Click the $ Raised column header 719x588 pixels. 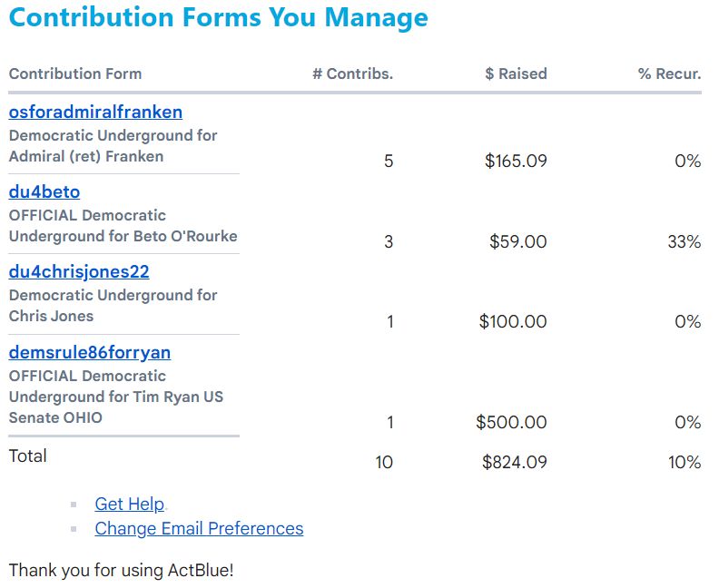(x=516, y=74)
